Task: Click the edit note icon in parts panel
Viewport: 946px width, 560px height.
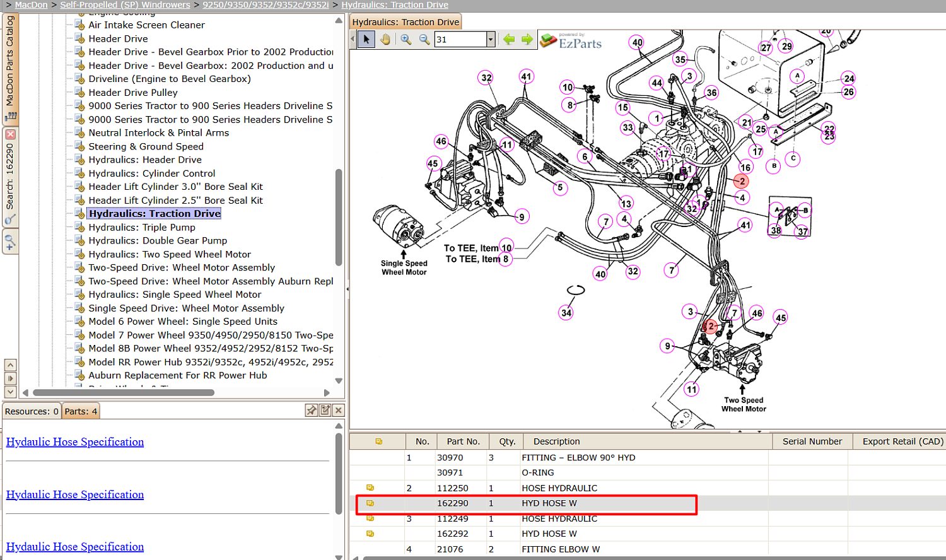Action: coord(325,411)
